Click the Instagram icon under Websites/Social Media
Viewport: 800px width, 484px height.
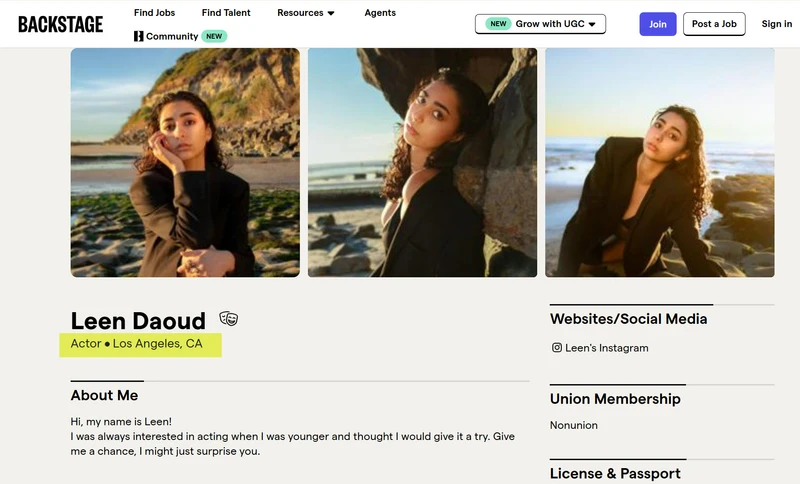click(557, 348)
